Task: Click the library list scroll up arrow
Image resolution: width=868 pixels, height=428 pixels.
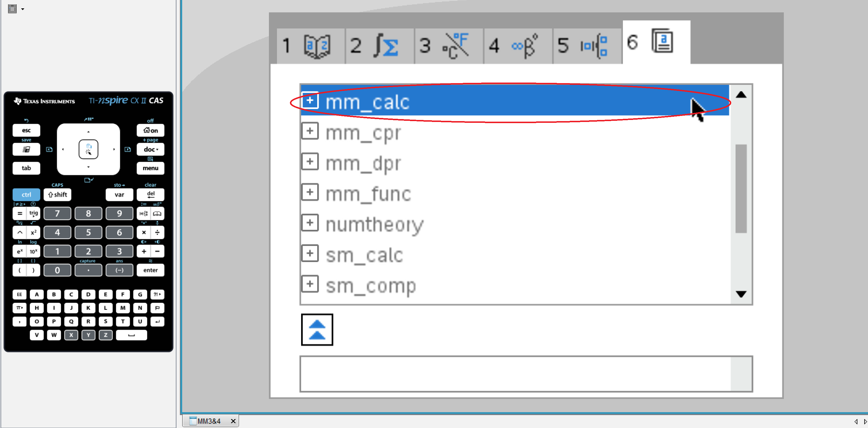Action: 741,95
